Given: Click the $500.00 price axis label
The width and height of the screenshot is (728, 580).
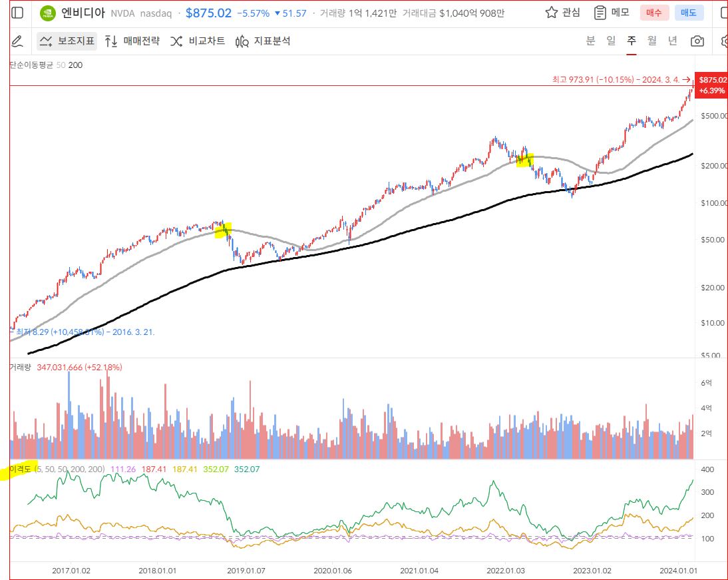Looking at the screenshot, I should [713, 116].
